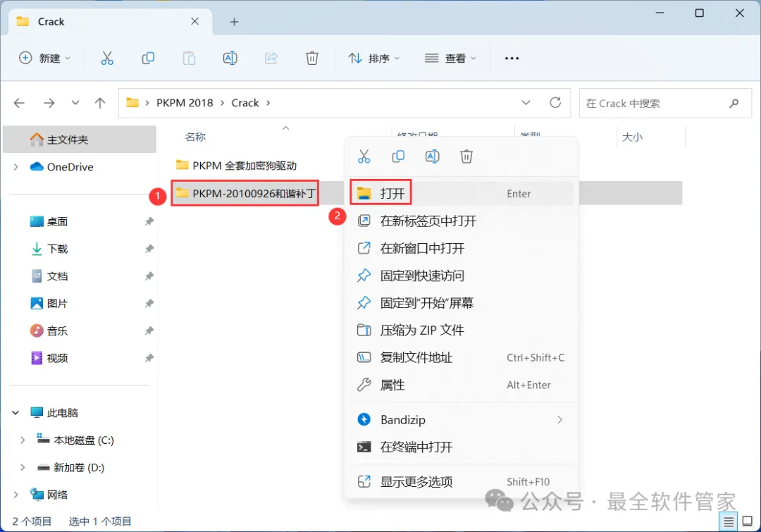Screen dimensions: 761x532
Task: Click the Crack tab title
Action: [51, 22]
